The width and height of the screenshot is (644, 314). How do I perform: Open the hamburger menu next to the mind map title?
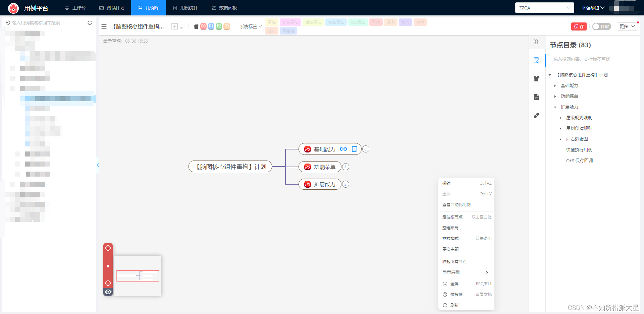pyautogui.click(x=104, y=26)
